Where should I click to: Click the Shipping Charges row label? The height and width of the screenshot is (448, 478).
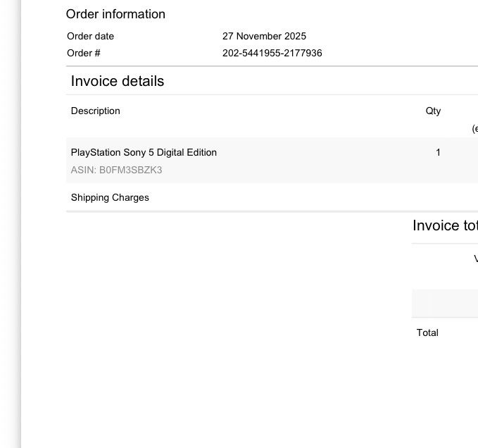tap(110, 198)
